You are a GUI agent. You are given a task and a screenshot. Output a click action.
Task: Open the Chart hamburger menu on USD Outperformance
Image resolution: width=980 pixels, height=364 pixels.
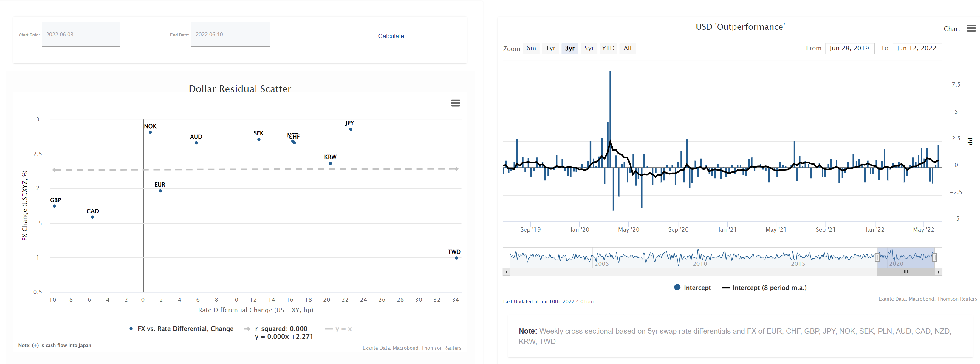[x=971, y=28]
